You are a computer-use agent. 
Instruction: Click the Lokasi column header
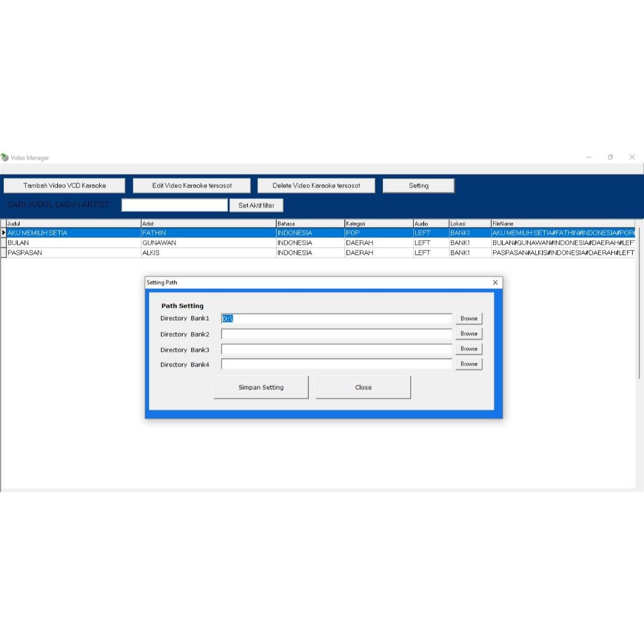(x=470, y=223)
